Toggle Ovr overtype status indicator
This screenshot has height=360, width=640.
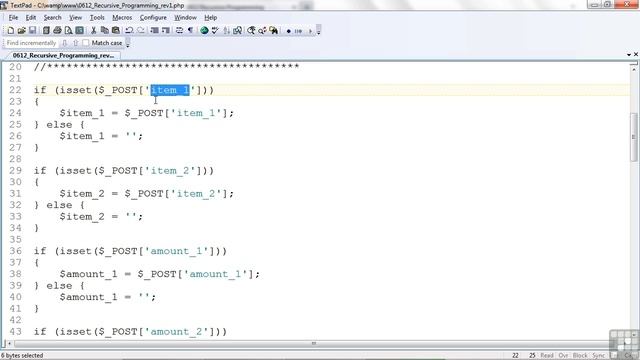click(563, 356)
